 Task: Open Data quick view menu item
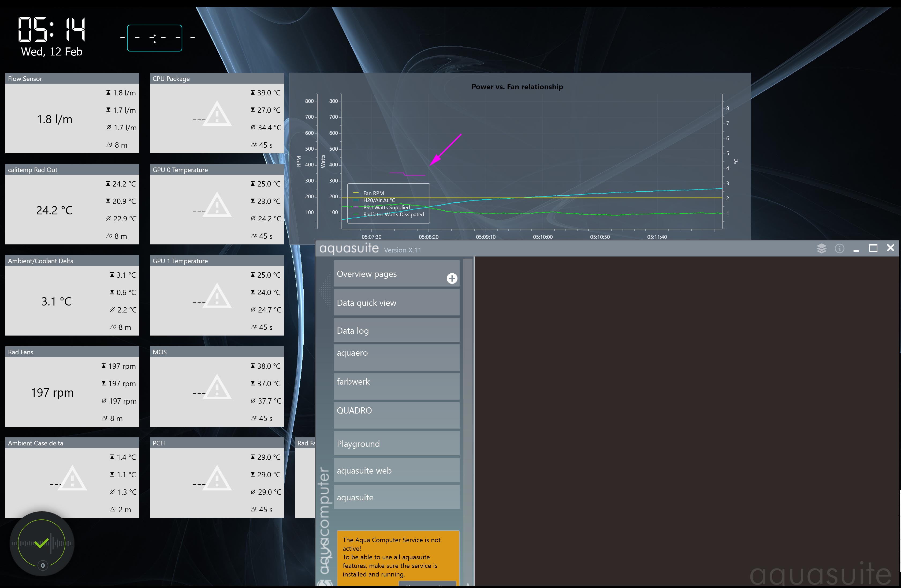pos(396,303)
